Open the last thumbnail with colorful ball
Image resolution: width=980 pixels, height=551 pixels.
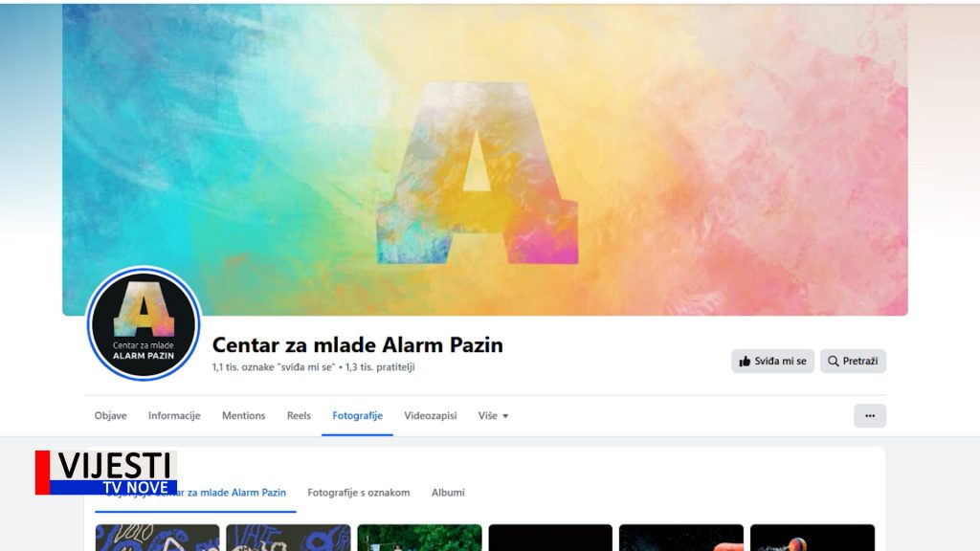pos(813,538)
